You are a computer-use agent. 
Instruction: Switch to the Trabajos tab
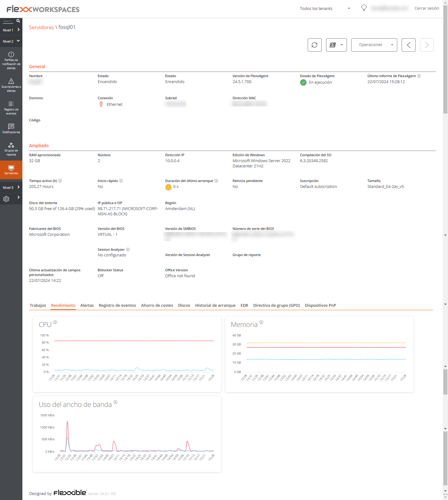tap(38, 305)
